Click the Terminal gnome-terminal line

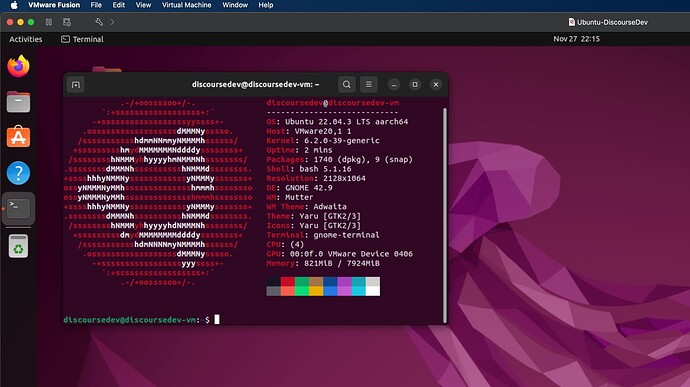coord(323,235)
